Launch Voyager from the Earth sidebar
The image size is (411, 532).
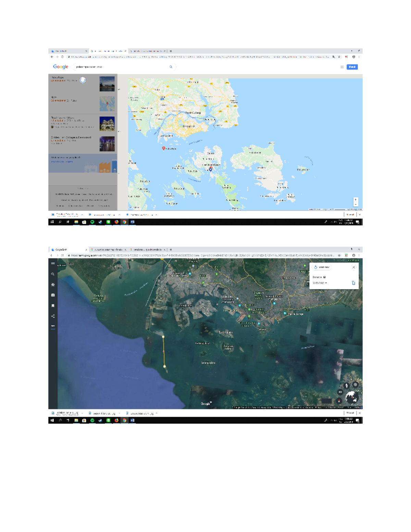point(52,285)
